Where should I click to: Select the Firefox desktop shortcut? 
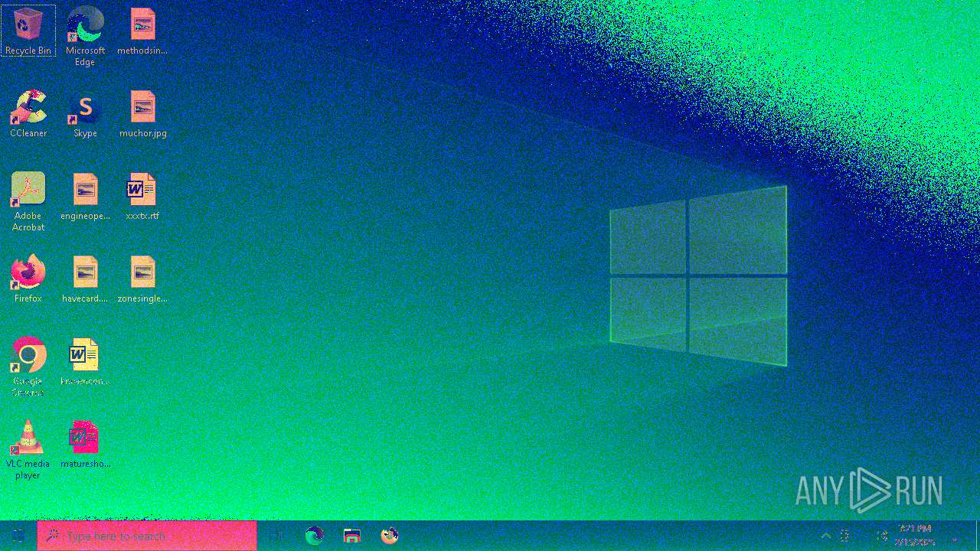click(28, 279)
